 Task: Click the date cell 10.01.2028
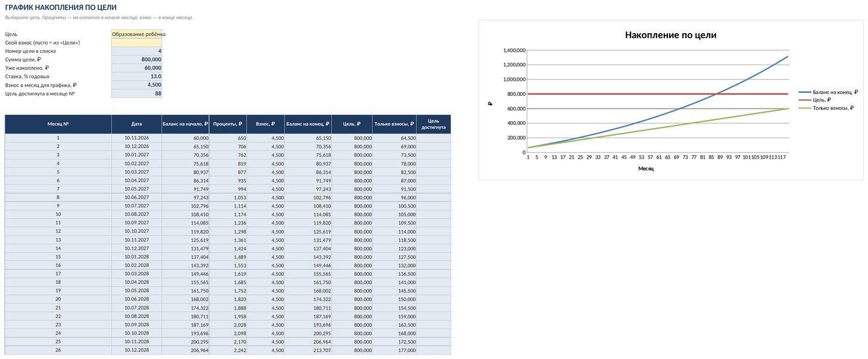(137, 256)
